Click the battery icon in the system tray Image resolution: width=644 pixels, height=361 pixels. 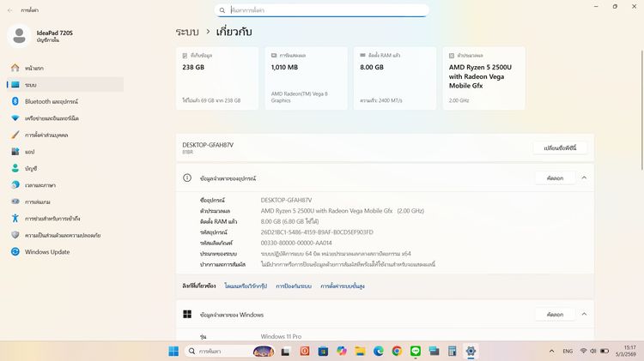(x=605, y=352)
